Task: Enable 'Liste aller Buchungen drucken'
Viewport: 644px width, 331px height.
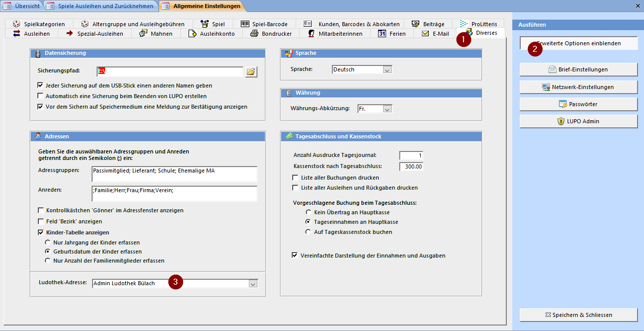Action: click(296, 178)
